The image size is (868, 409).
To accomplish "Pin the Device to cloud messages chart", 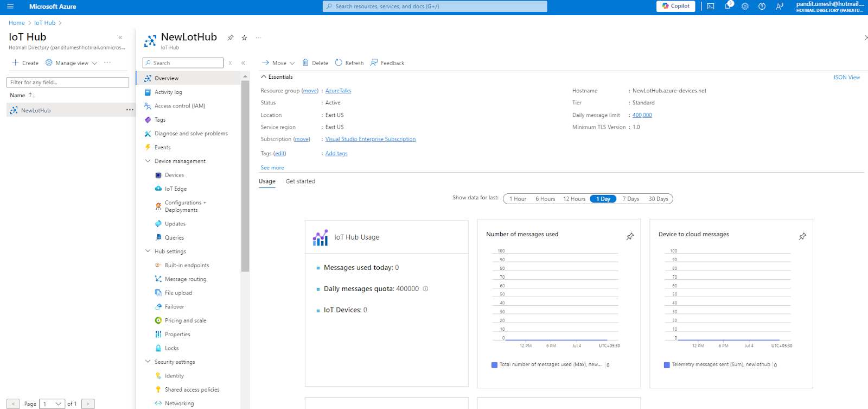I will point(802,236).
